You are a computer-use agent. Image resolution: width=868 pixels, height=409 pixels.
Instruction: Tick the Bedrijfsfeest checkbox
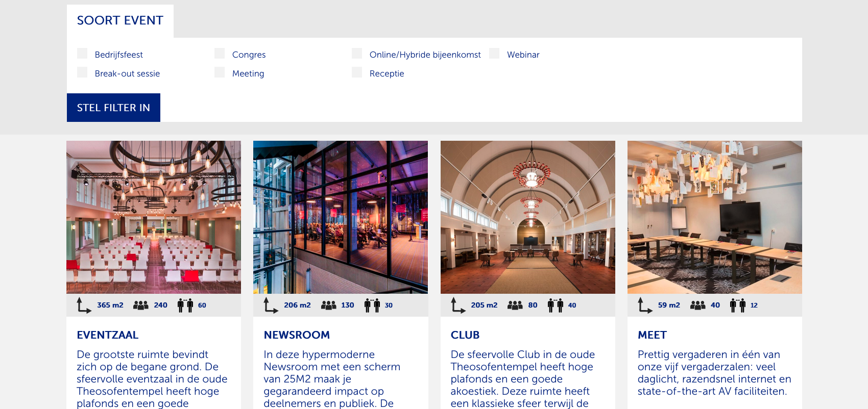82,54
